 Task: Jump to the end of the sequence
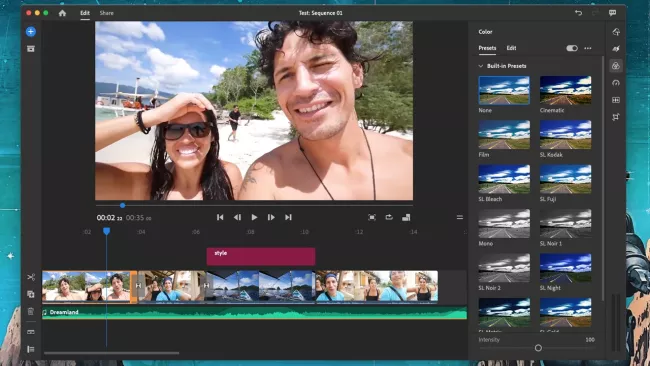(288, 217)
